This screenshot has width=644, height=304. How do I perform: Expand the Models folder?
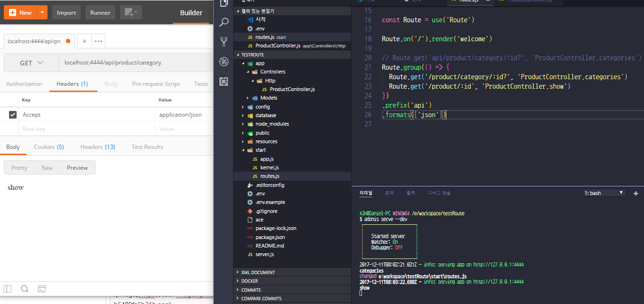click(x=248, y=98)
